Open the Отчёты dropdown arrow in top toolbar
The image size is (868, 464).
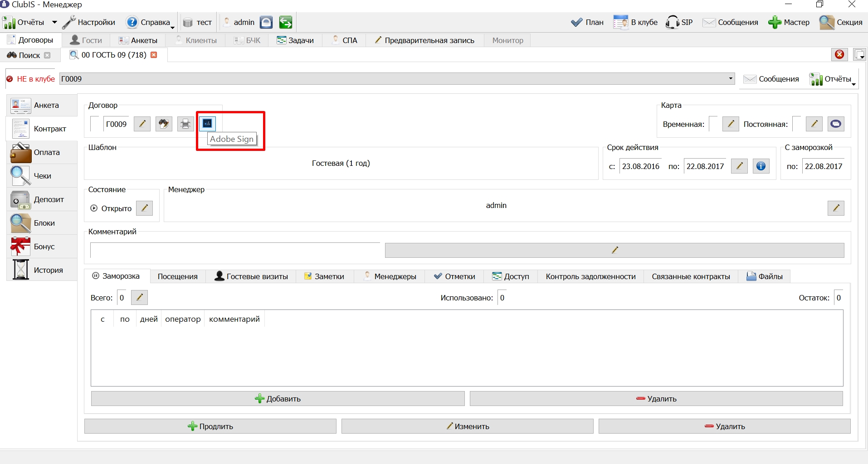[54, 22]
